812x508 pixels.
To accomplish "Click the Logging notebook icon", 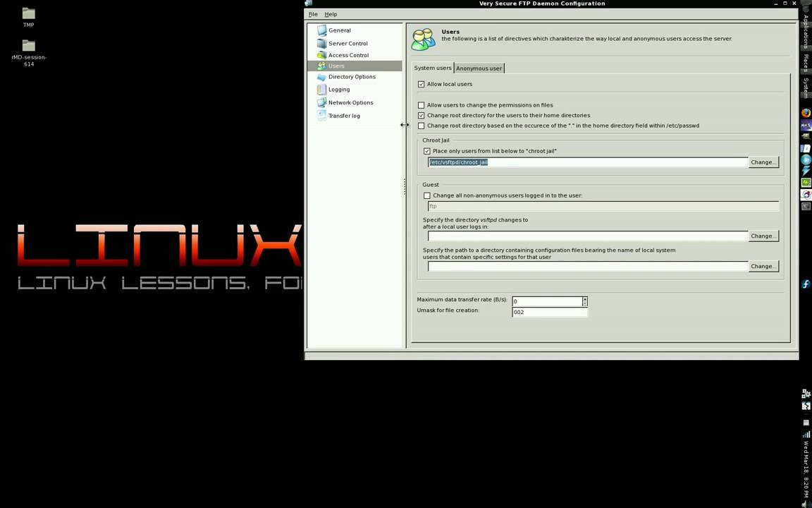I will [321, 90].
